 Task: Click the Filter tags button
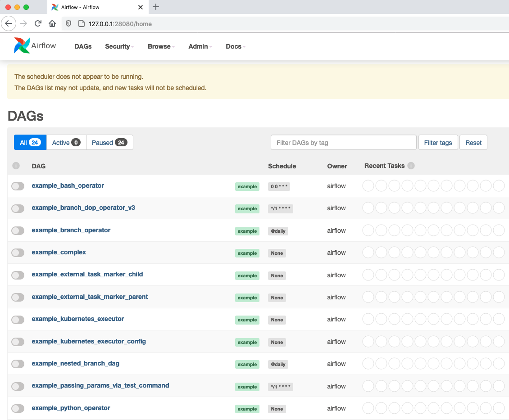coord(438,143)
